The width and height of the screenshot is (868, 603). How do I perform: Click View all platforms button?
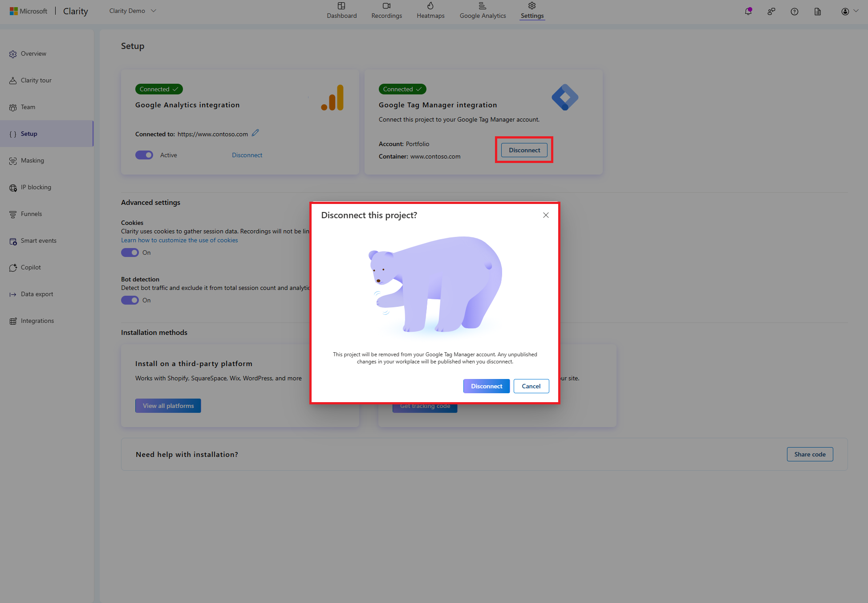168,406
